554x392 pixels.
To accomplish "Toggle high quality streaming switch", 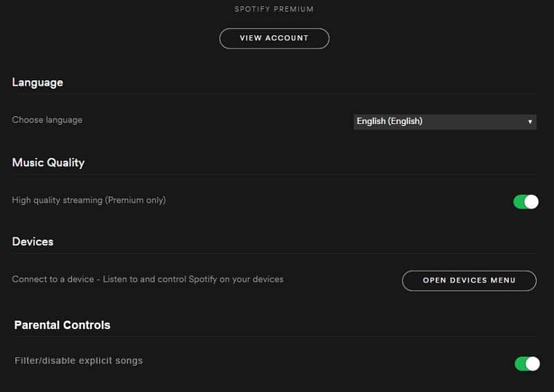I will click(x=526, y=202).
